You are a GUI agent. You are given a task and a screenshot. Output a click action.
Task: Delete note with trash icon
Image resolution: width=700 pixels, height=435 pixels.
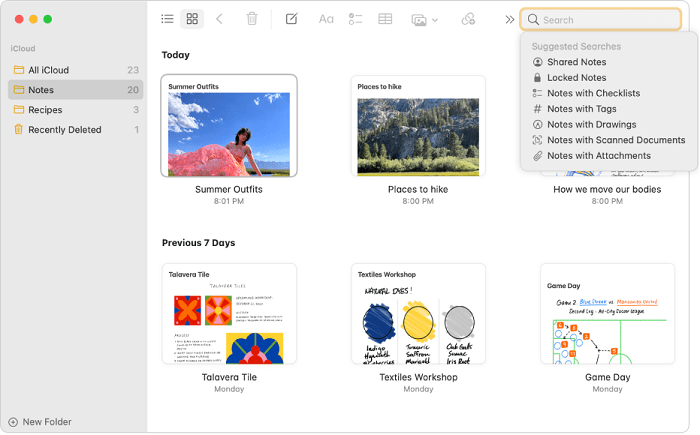pos(252,19)
